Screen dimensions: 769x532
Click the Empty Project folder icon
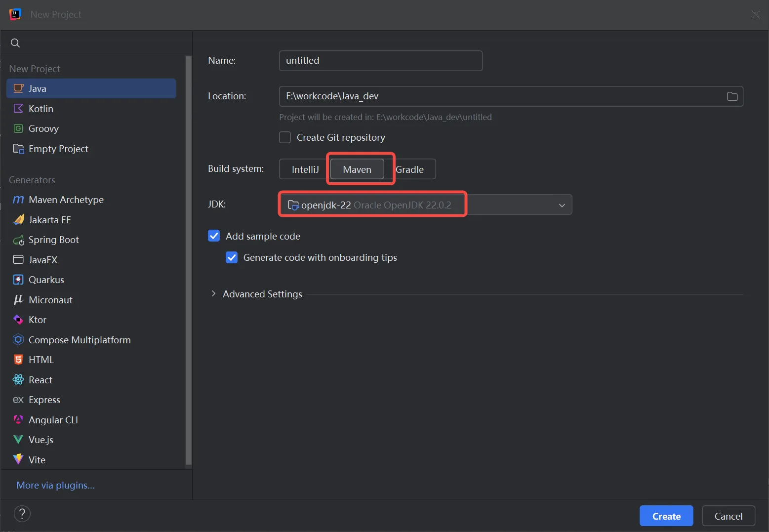18,149
